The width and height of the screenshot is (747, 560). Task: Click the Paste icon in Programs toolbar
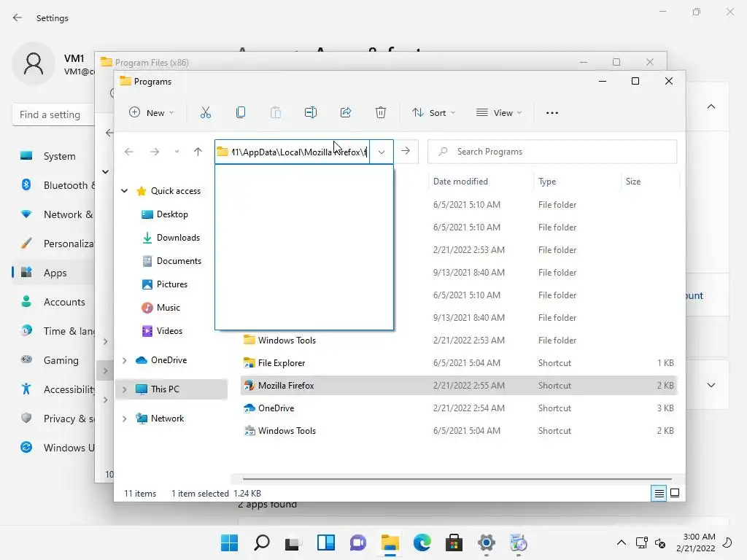[x=275, y=113]
